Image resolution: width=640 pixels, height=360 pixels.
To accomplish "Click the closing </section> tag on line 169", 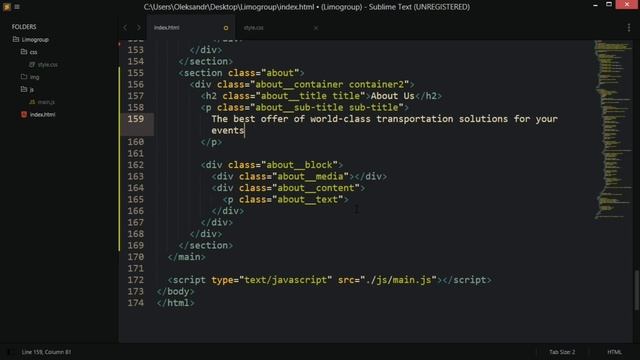I will 206,245.
